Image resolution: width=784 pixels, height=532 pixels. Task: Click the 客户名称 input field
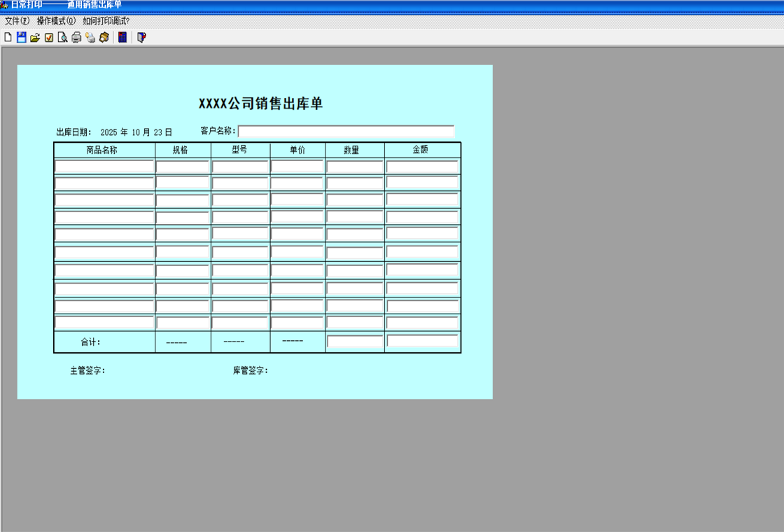pos(346,132)
